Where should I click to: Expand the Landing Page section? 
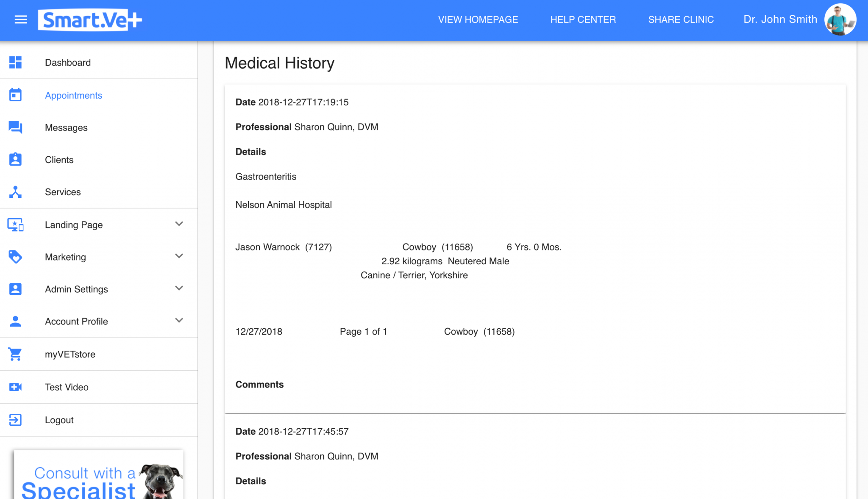click(179, 224)
